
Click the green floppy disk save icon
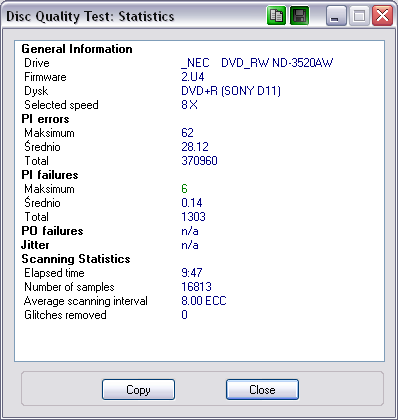299,16
